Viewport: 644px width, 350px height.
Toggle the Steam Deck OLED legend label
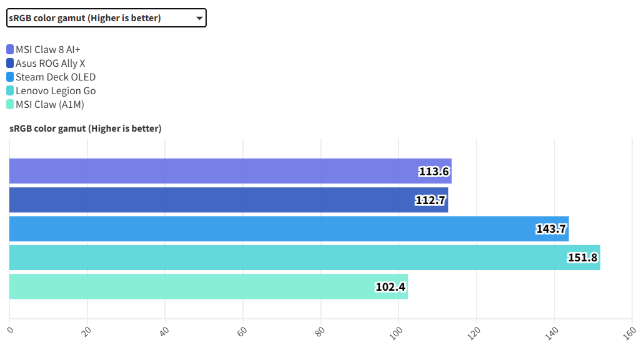tap(56, 77)
